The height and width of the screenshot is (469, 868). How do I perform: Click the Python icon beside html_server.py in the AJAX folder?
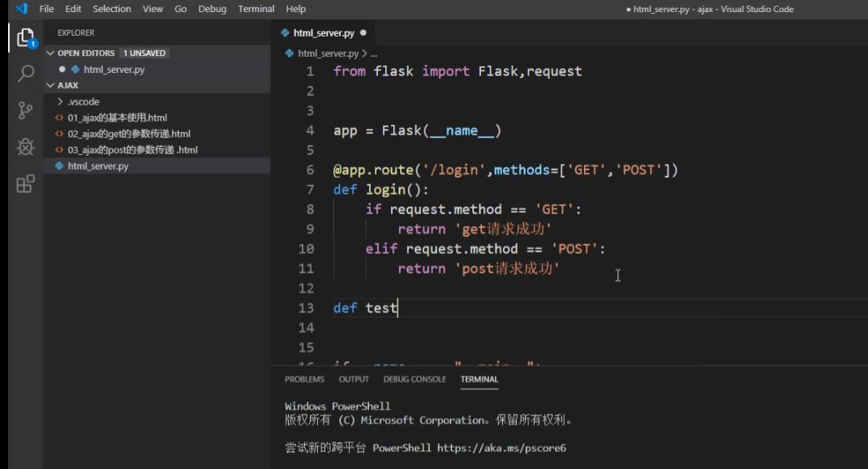tap(59, 166)
